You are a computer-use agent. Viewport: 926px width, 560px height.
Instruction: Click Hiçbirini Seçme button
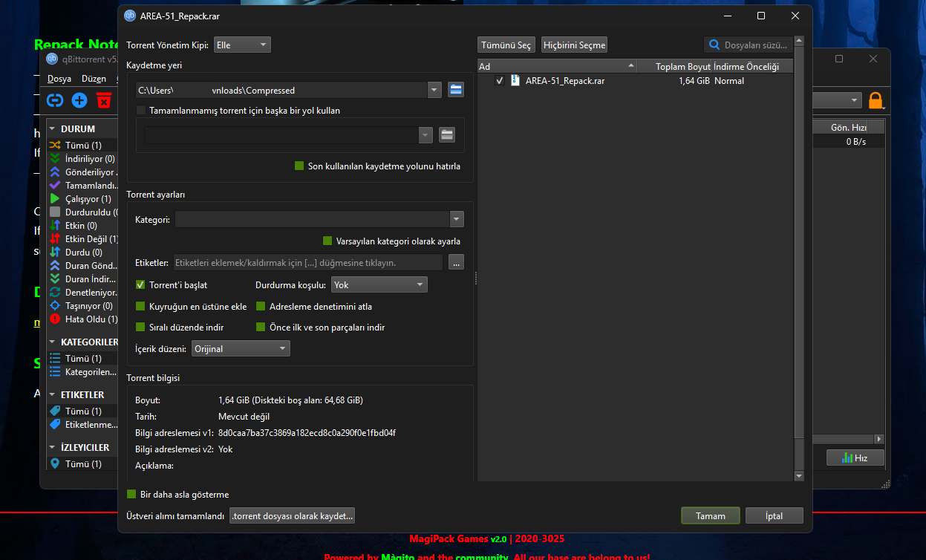pyautogui.click(x=574, y=45)
